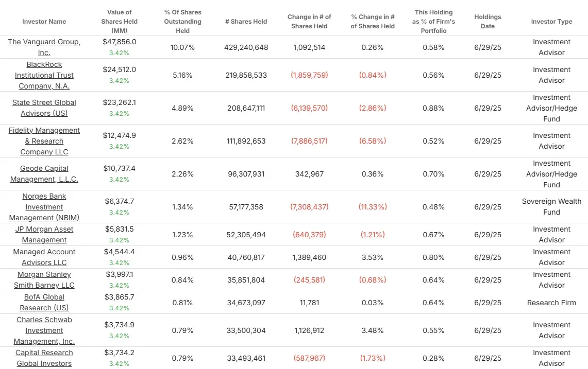The height and width of the screenshot is (369, 588).
Task: Select the Sovereign Wealth Fund investor type cell
Action: (x=551, y=207)
